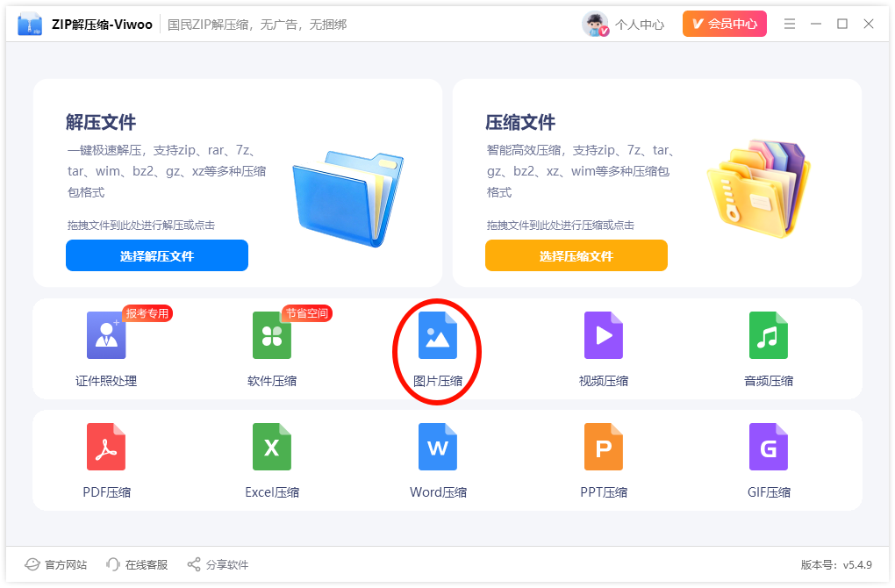The width and height of the screenshot is (895, 588).
Task: Open the 音频压缩 audio compression icon
Action: (769, 335)
